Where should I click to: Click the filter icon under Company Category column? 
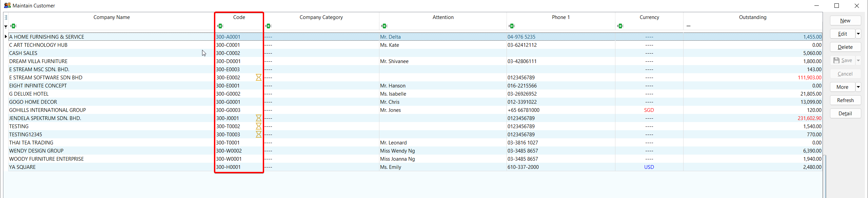(269, 26)
